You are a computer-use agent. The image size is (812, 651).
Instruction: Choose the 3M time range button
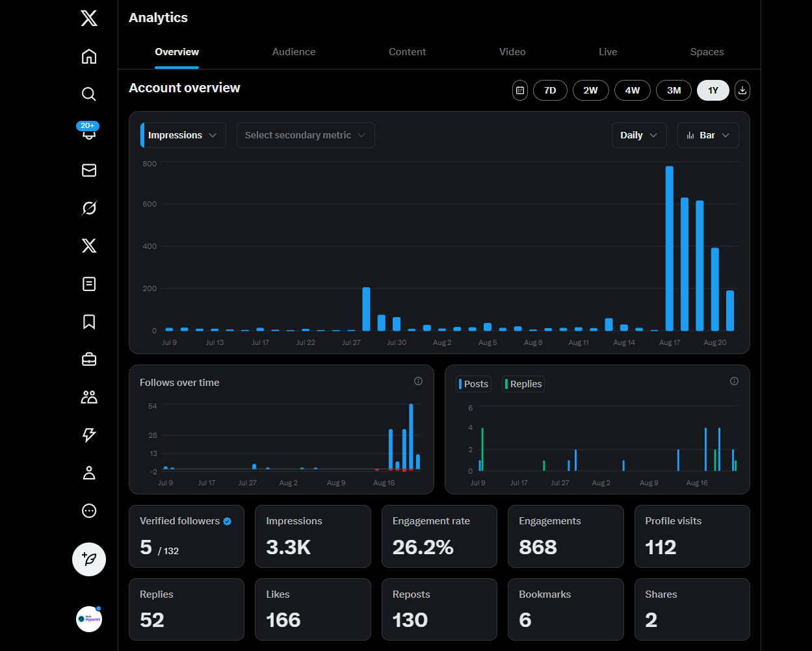tap(674, 90)
